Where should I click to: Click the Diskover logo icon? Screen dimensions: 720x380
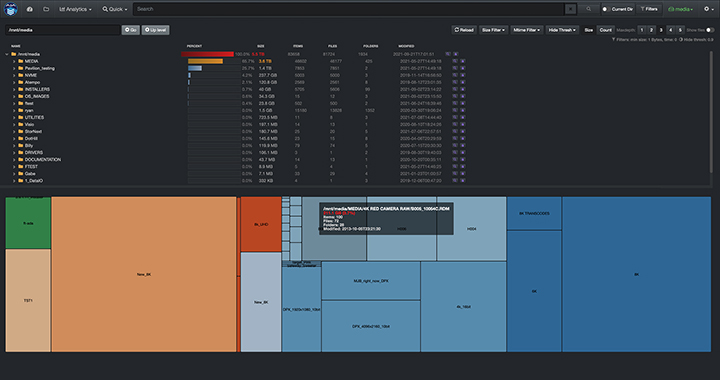10,9
